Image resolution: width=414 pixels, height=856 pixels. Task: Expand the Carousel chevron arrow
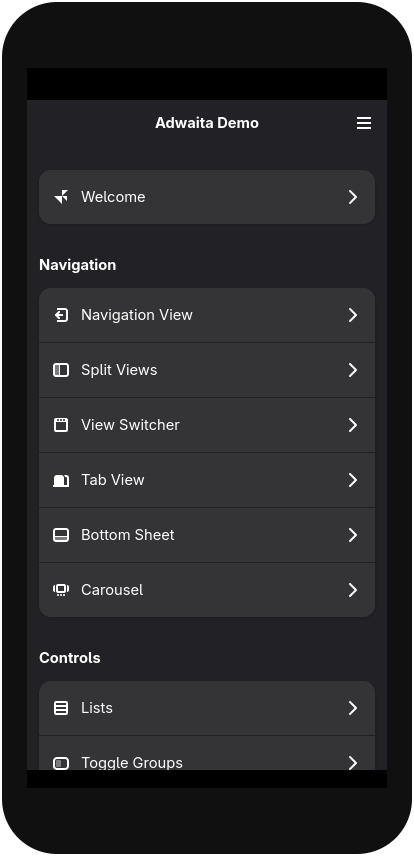pos(353,590)
